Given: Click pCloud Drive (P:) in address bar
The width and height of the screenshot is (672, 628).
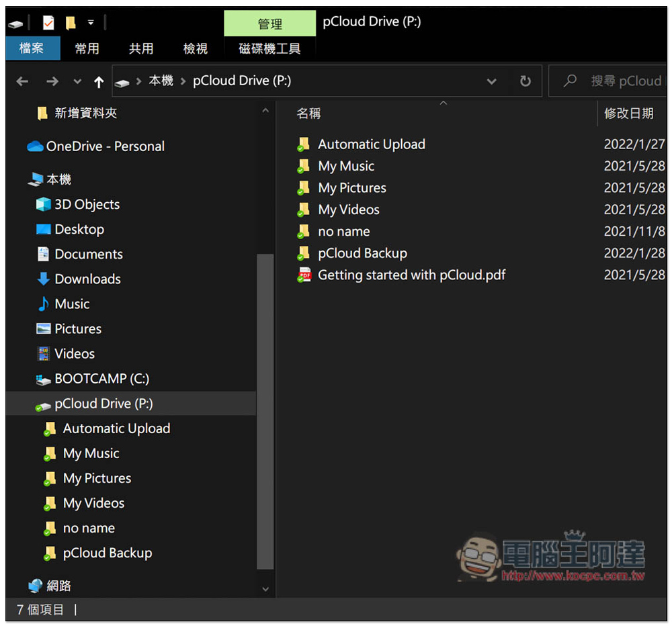Looking at the screenshot, I should point(242,81).
